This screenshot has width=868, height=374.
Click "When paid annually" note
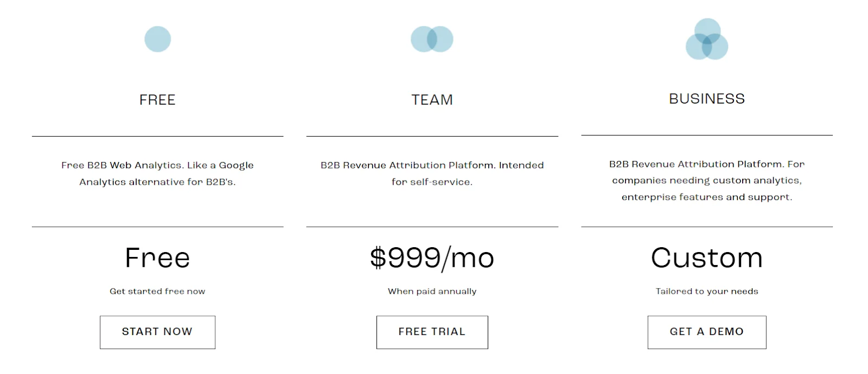point(432,291)
